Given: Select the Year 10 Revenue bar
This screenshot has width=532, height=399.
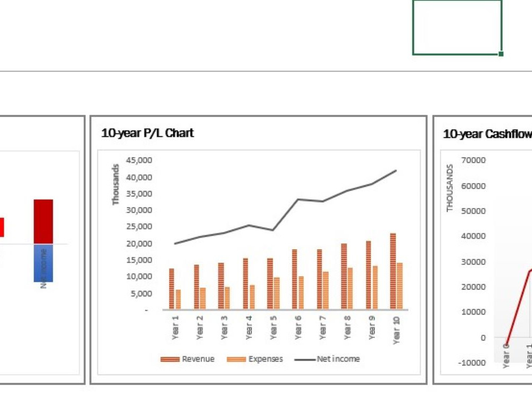Looking at the screenshot, I should [393, 271].
